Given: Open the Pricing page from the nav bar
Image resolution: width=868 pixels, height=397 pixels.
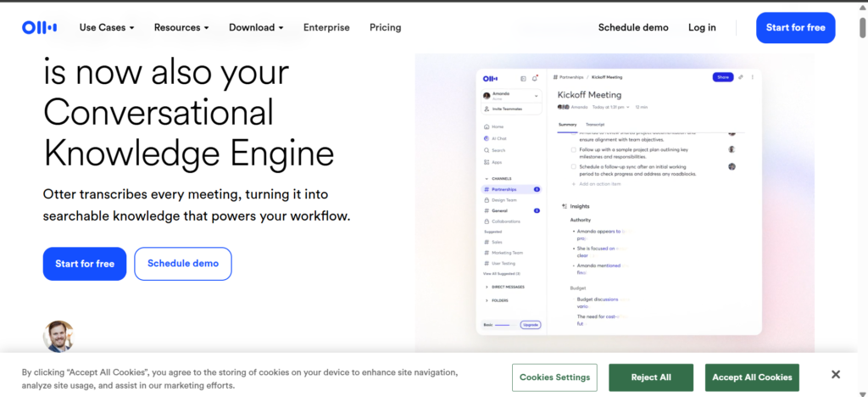Looking at the screenshot, I should [386, 27].
